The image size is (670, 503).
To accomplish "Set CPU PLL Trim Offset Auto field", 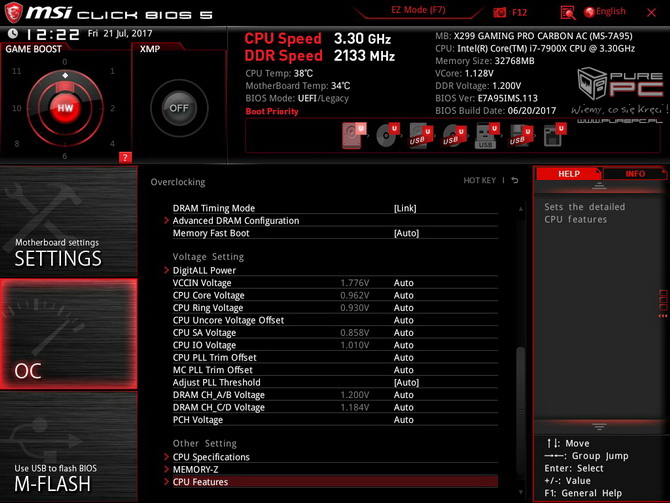I will pyautogui.click(x=403, y=357).
